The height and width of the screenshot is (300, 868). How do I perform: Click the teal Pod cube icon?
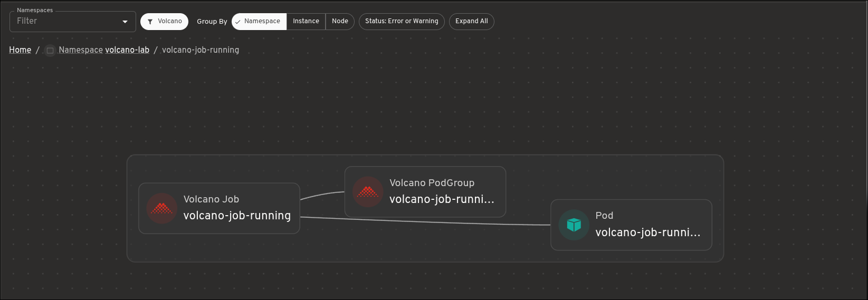[574, 225]
